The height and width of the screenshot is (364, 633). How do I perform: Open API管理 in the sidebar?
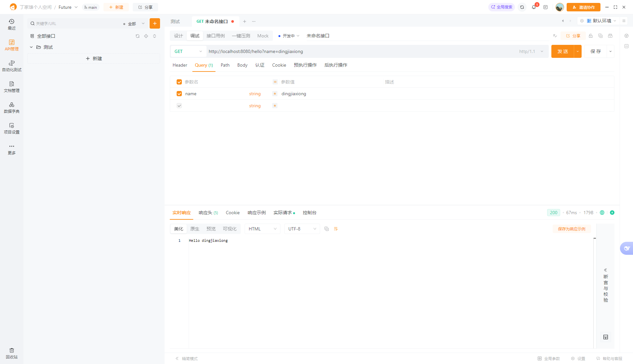pos(11,45)
